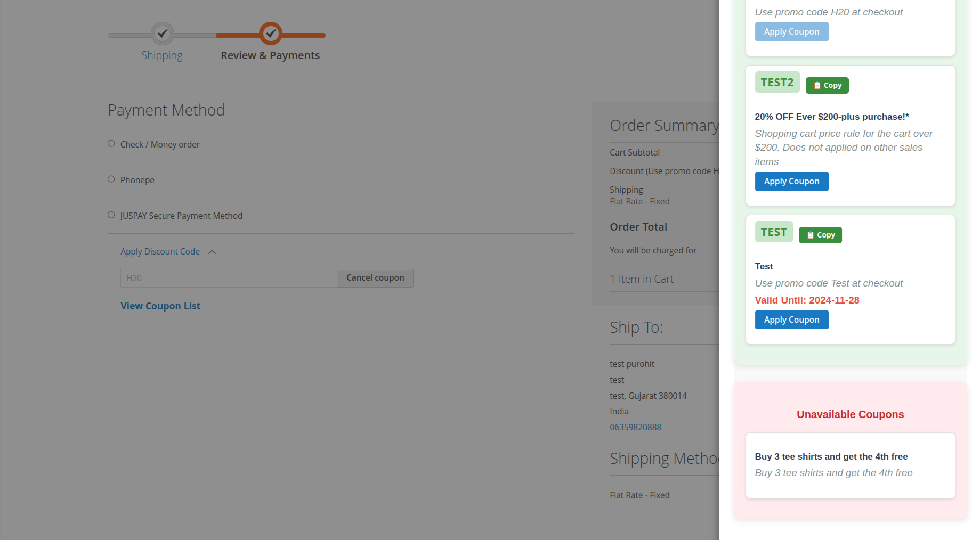Select Check / Money order payment
Screen dimensions: 980x540
point(111,143)
